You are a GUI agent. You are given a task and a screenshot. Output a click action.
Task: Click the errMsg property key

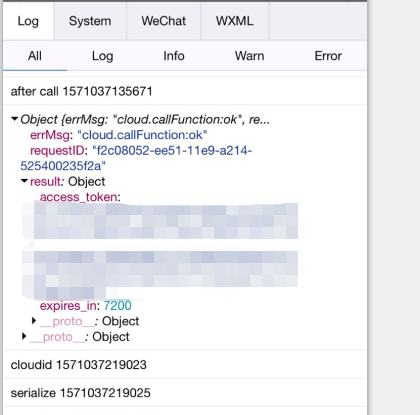50,135
